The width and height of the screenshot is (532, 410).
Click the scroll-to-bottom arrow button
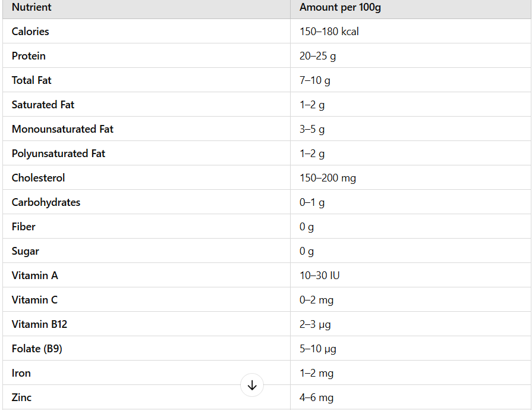pyautogui.click(x=252, y=385)
